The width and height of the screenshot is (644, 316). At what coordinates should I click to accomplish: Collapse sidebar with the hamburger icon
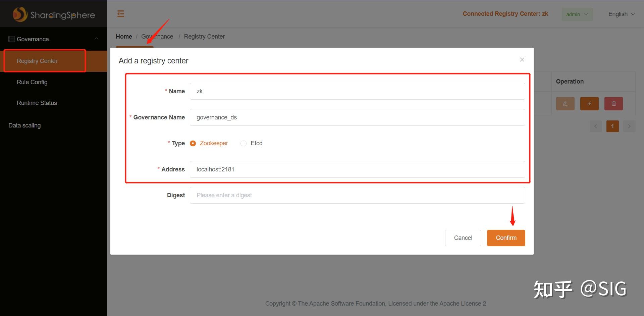(x=121, y=14)
